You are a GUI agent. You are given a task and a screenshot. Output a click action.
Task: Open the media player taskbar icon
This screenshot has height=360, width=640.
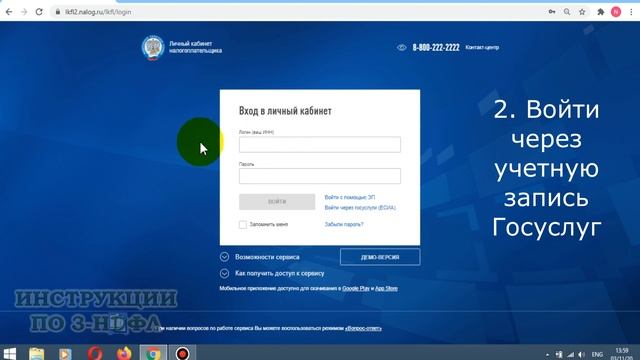pos(64,353)
